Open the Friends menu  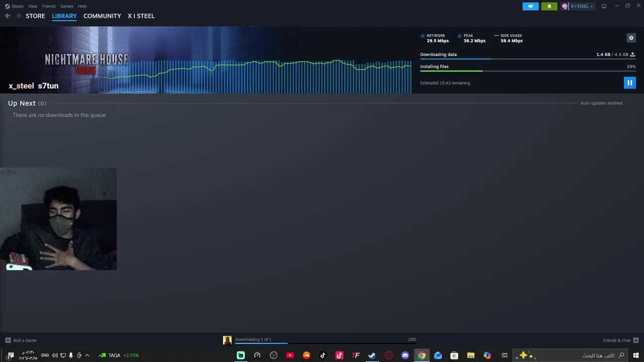point(49,6)
